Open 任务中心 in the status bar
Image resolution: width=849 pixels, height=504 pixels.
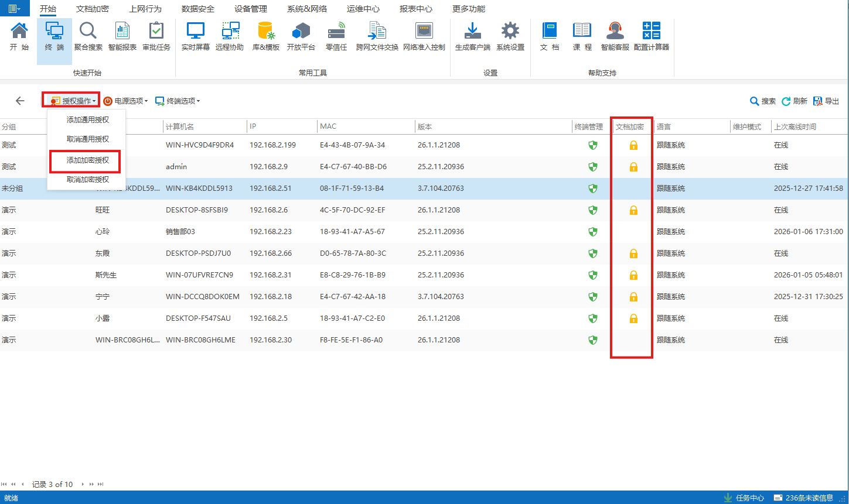pos(744,498)
